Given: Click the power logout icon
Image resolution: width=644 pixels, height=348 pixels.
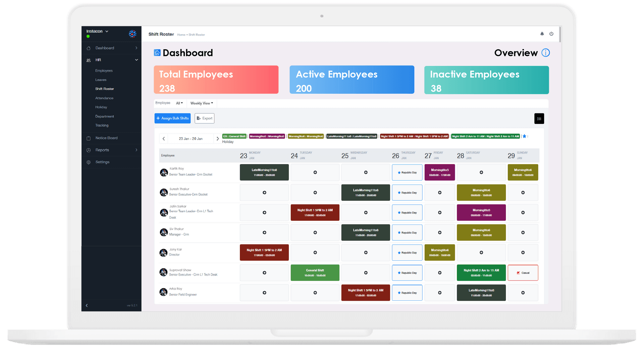Looking at the screenshot, I should [551, 34].
